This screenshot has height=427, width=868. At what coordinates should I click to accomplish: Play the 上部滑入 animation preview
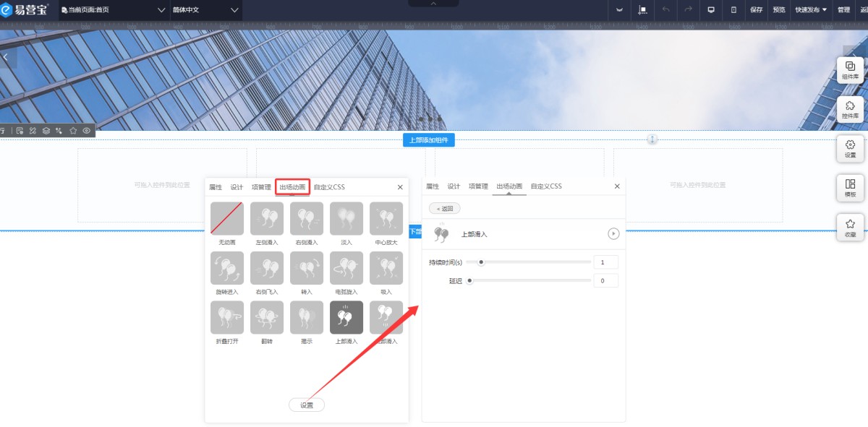613,234
